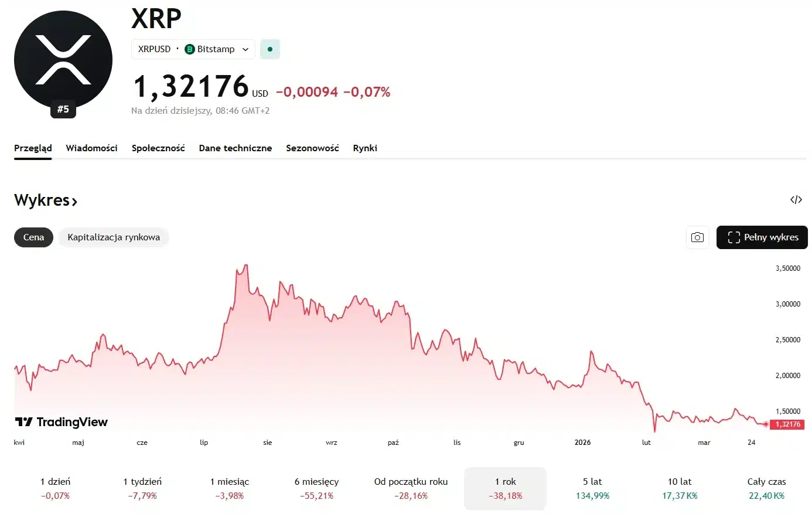The height and width of the screenshot is (517, 812).
Task: Open the XRPUSD Bitstamp symbol dropdown
Action: (193, 49)
